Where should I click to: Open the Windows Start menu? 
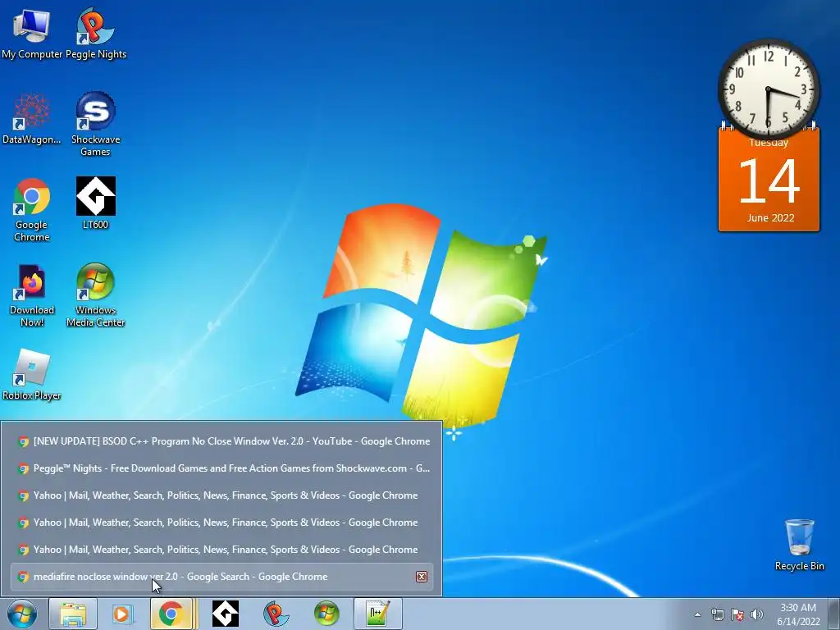tap(22, 614)
